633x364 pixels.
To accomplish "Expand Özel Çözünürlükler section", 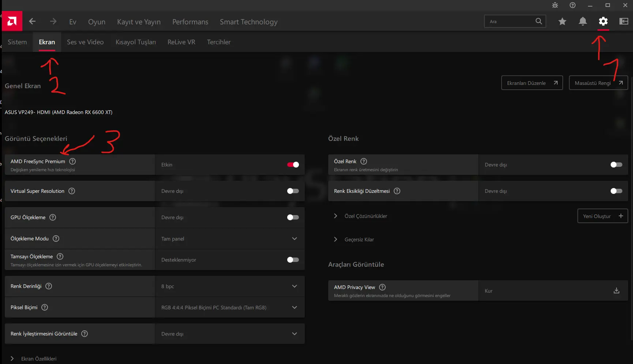I will tap(336, 216).
